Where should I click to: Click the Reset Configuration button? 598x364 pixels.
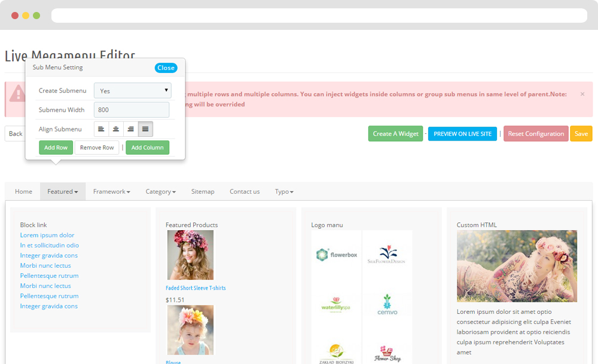tap(536, 134)
